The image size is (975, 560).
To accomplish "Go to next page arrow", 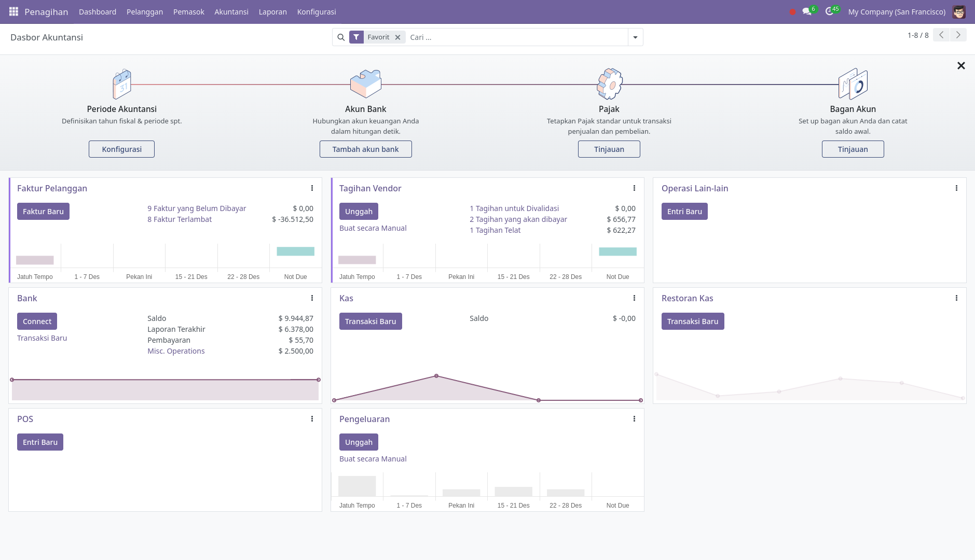I will pos(958,35).
